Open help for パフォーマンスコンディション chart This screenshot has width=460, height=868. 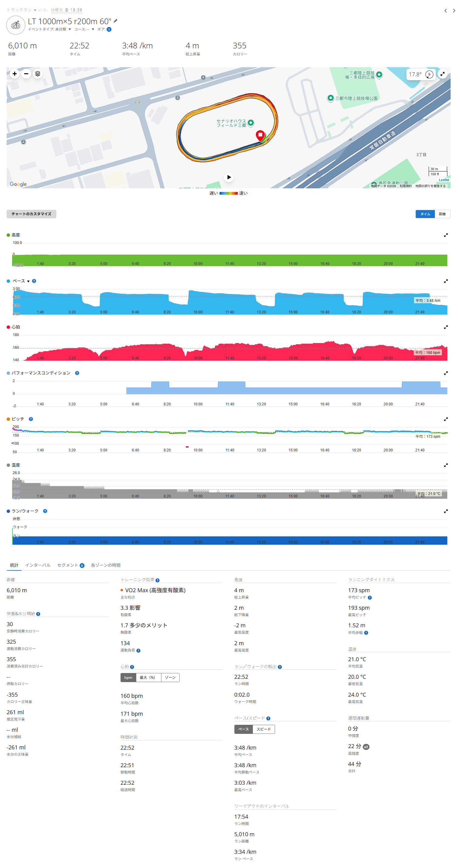pyautogui.click(x=77, y=373)
